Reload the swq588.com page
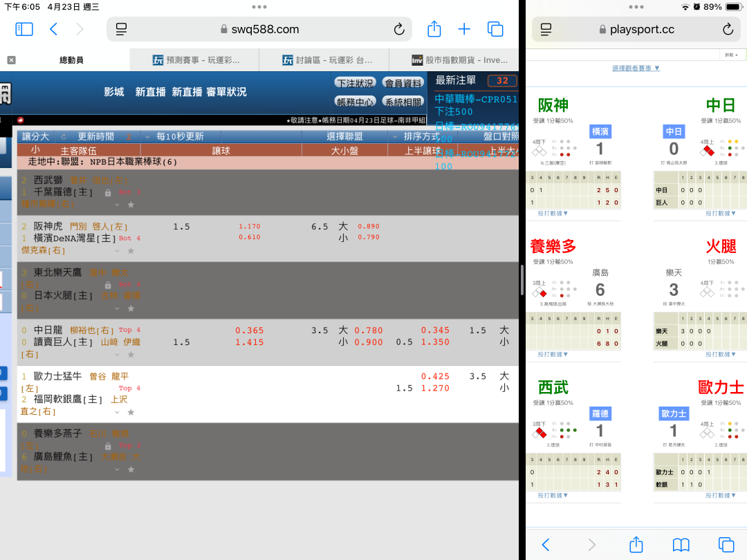 click(399, 30)
